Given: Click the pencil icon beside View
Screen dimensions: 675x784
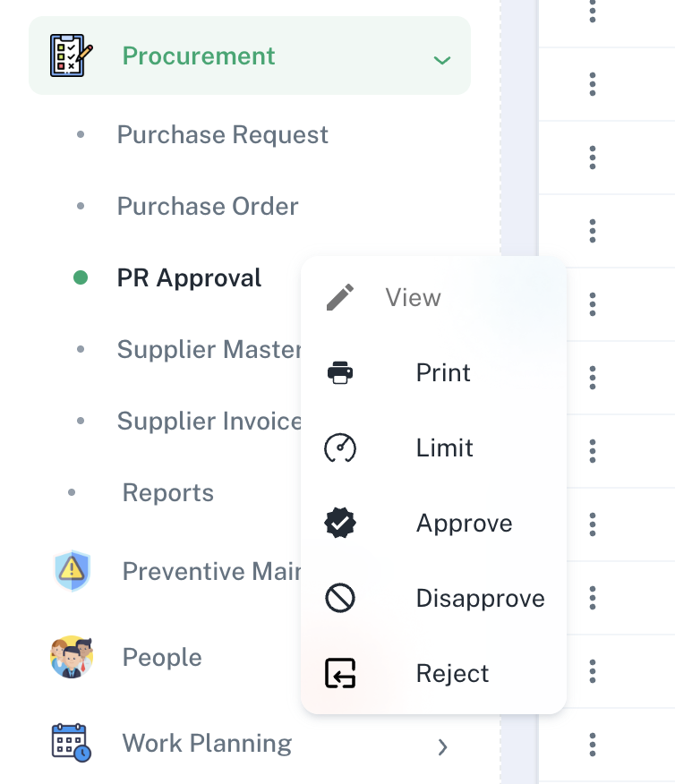Looking at the screenshot, I should coord(340,297).
